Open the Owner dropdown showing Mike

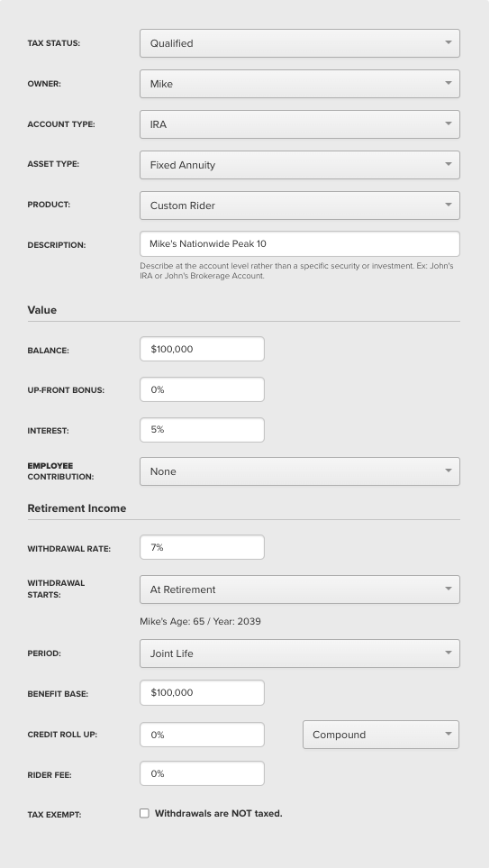[x=300, y=84]
